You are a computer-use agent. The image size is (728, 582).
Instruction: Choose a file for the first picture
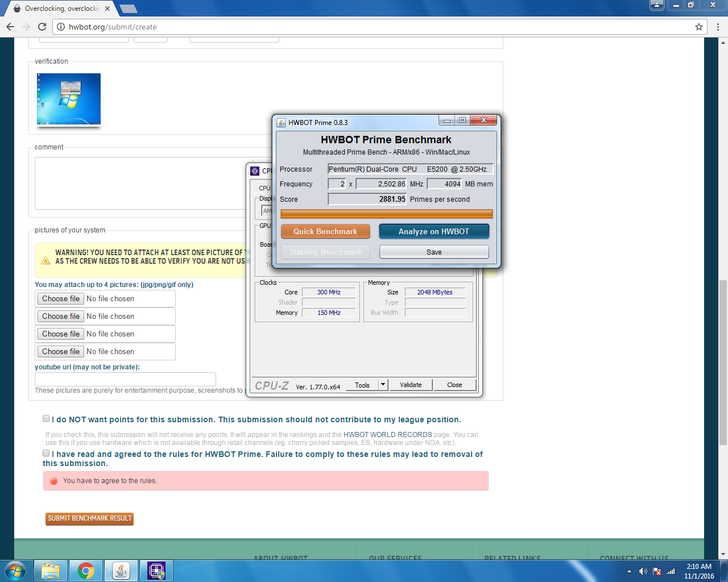tap(61, 298)
